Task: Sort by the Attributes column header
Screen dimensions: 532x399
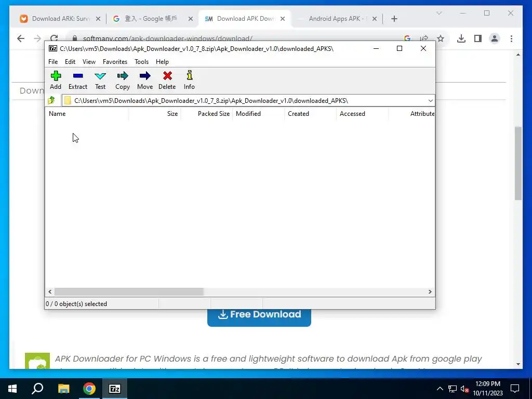Action: coord(411,114)
